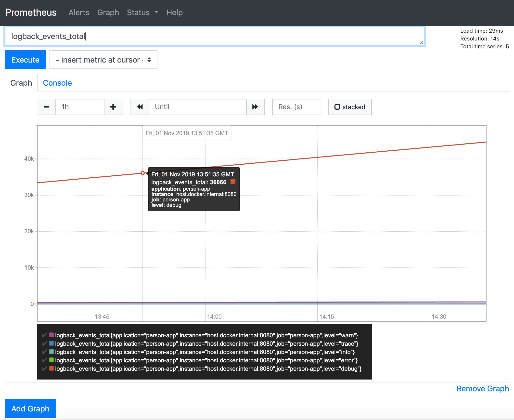
Task: Click the Remove Graph link
Action: click(x=482, y=388)
